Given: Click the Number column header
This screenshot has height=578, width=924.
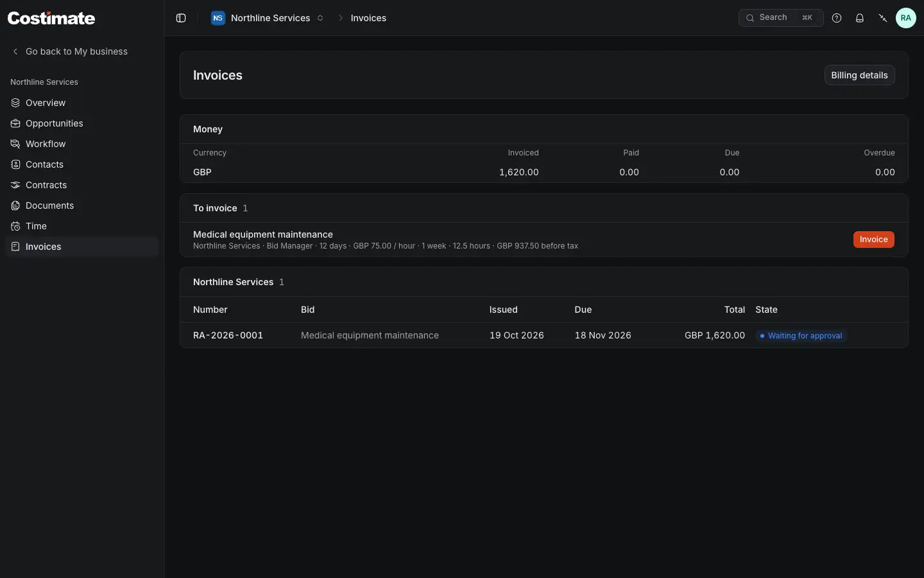Looking at the screenshot, I should point(210,310).
